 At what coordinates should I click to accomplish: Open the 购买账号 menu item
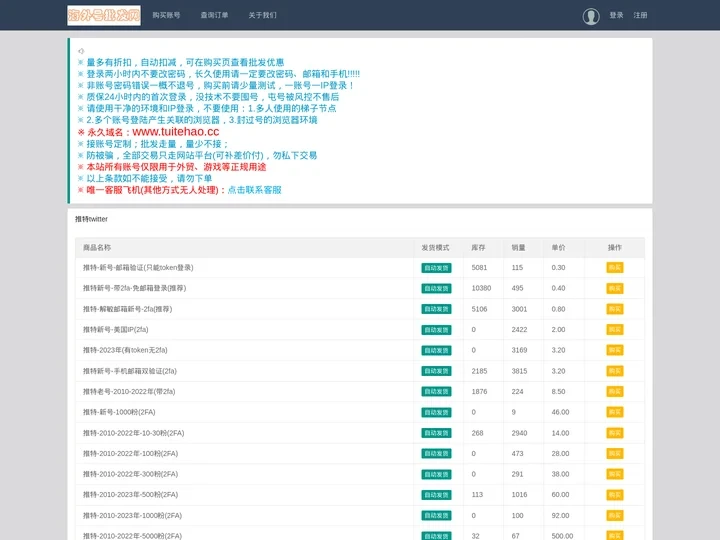(x=166, y=15)
